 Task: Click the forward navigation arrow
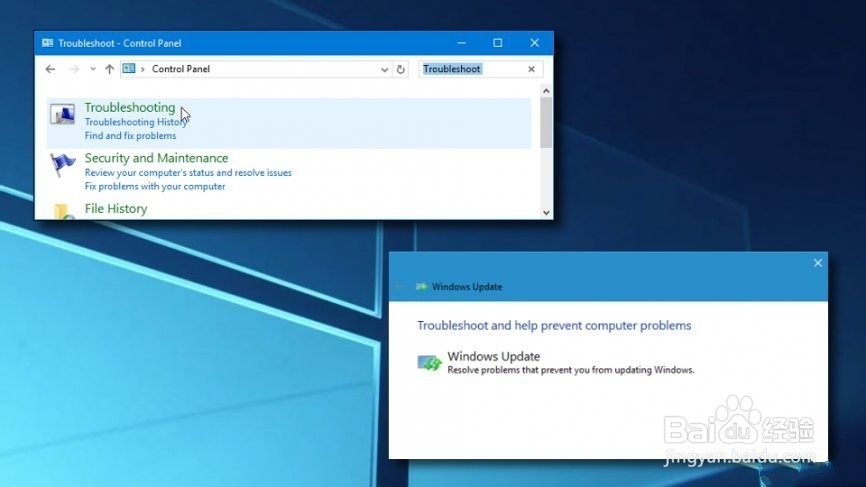(x=74, y=69)
